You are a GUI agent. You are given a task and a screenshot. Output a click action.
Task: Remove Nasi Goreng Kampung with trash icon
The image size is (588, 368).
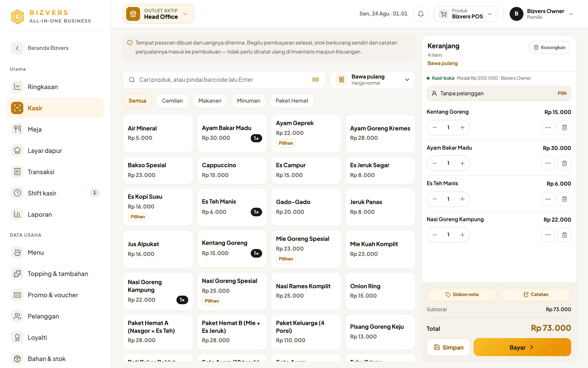564,235
